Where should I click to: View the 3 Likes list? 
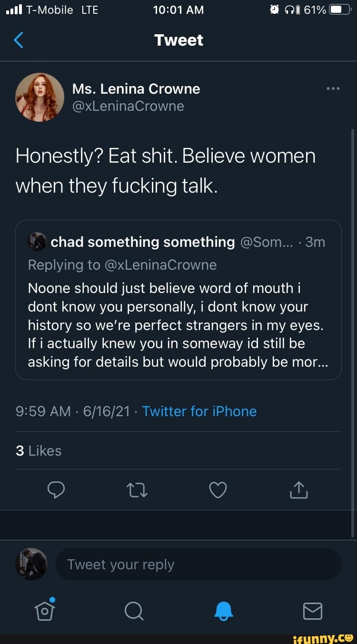pyautogui.click(x=39, y=451)
